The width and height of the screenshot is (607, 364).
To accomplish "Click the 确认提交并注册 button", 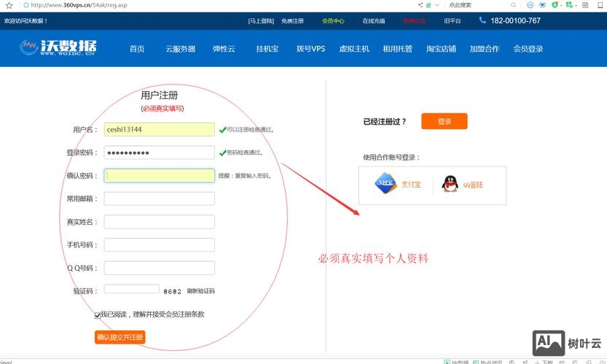I will (x=120, y=337).
